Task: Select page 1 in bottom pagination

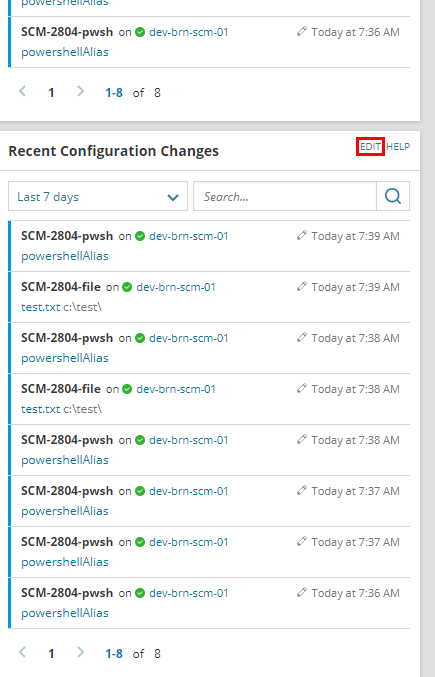Action: pyautogui.click(x=51, y=654)
